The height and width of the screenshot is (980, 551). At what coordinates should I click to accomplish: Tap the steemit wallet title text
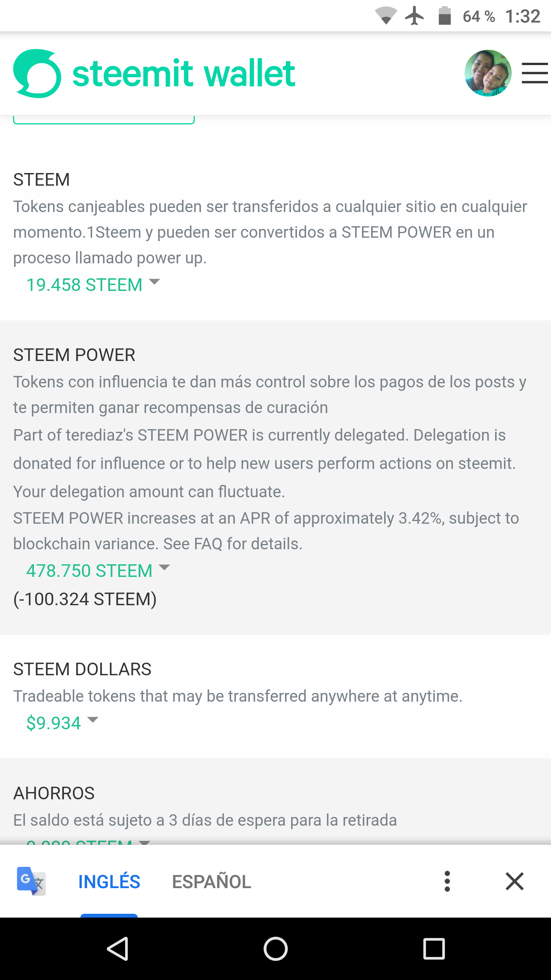[x=184, y=73]
